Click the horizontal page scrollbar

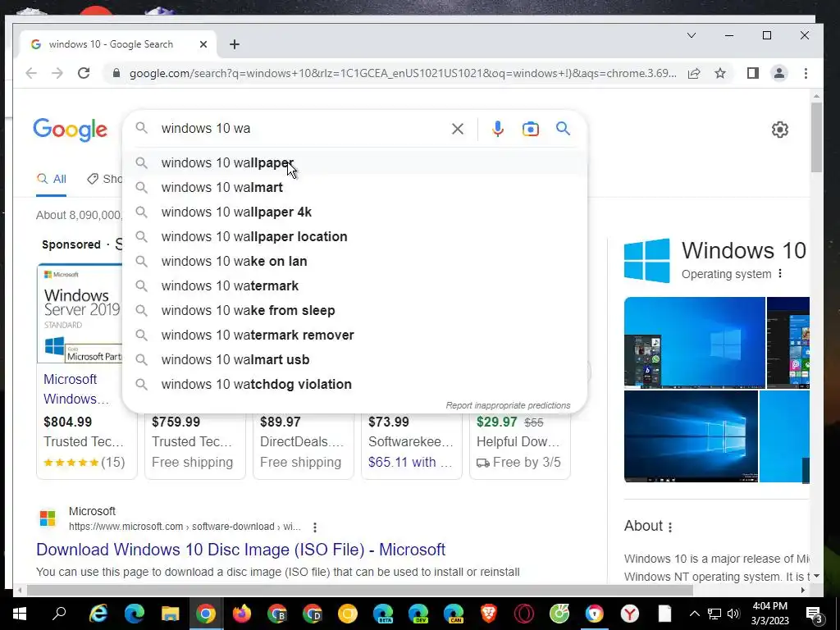(359, 591)
